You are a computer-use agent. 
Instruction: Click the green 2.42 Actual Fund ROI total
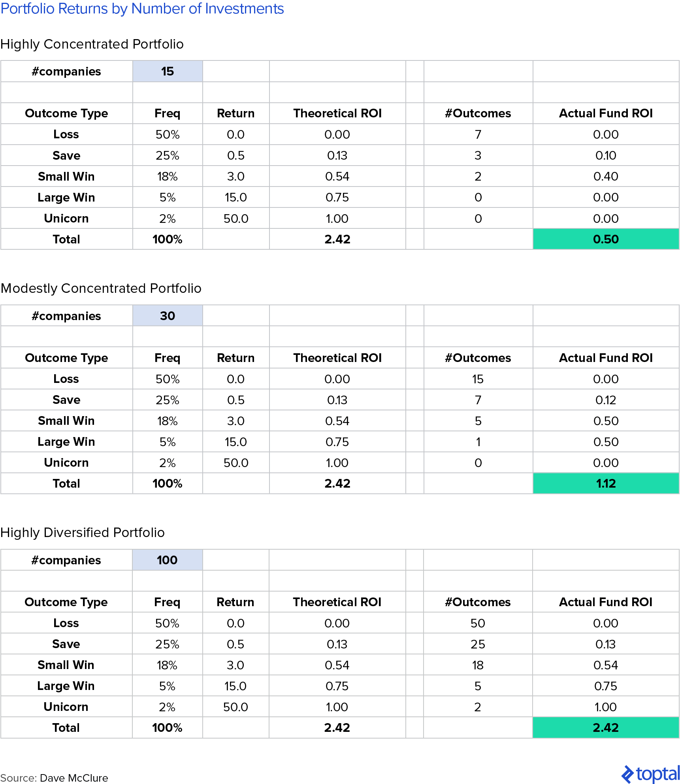click(606, 727)
